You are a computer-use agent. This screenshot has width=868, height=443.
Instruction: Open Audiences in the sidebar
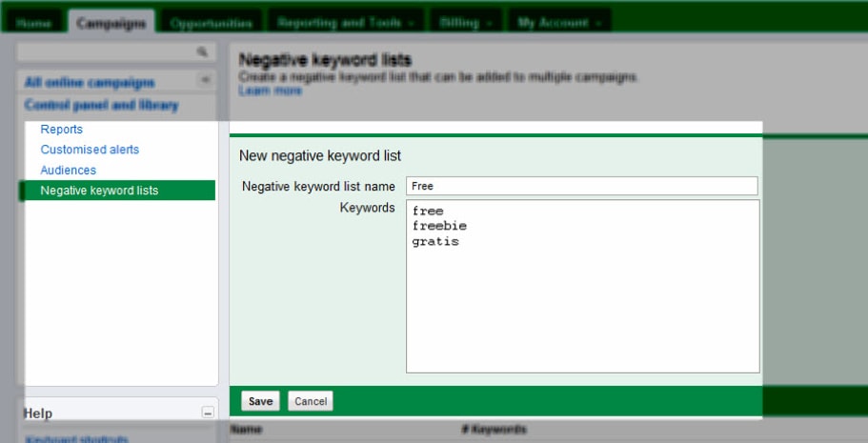pos(68,170)
